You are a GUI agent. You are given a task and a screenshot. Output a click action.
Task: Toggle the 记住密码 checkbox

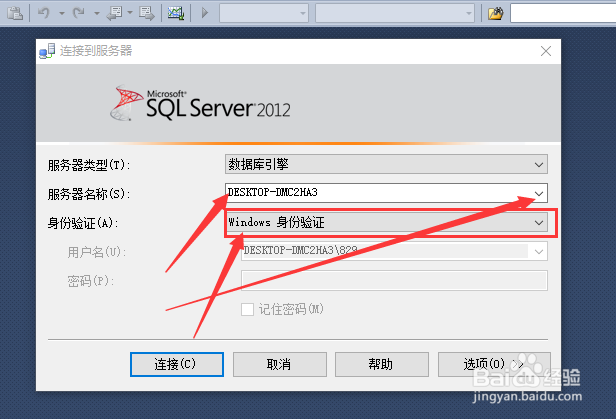[247, 309]
